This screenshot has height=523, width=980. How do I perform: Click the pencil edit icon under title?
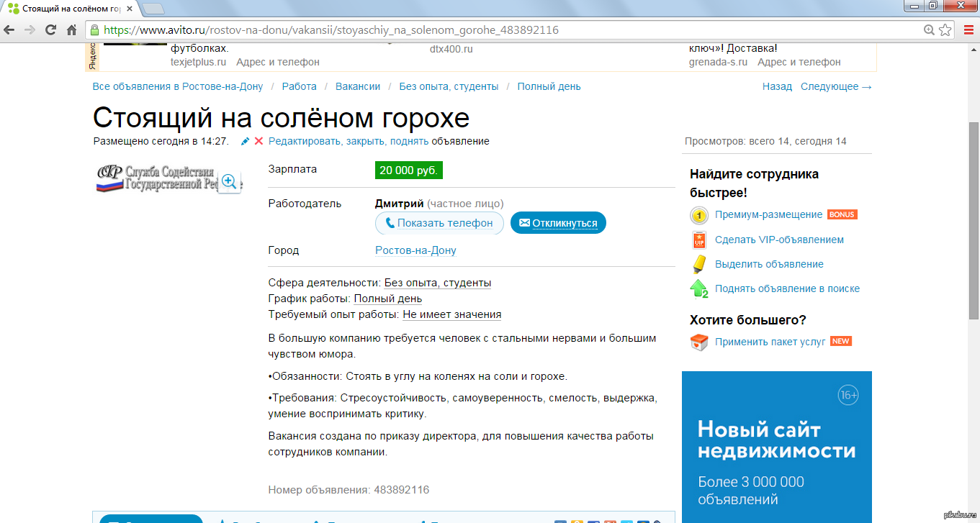(245, 142)
